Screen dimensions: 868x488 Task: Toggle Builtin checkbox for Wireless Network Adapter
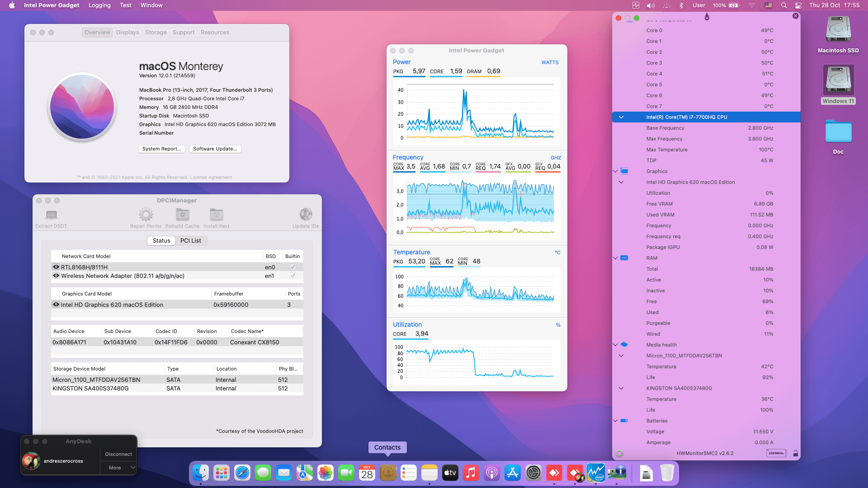tap(293, 276)
